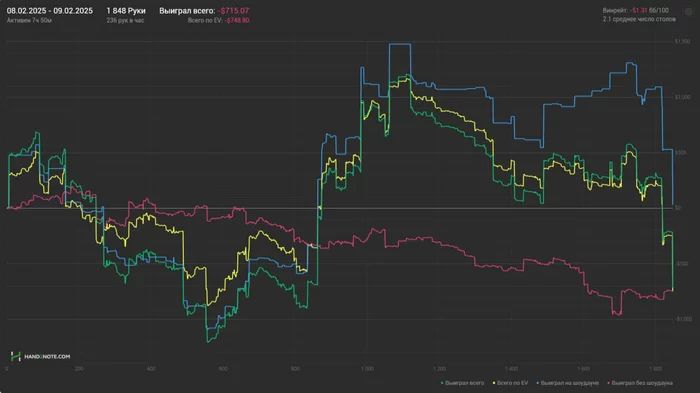Viewport: 700px width, 393px height.
Task: Click the blue Выиграл на шоудауне legend dot
Action: pos(538,383)
